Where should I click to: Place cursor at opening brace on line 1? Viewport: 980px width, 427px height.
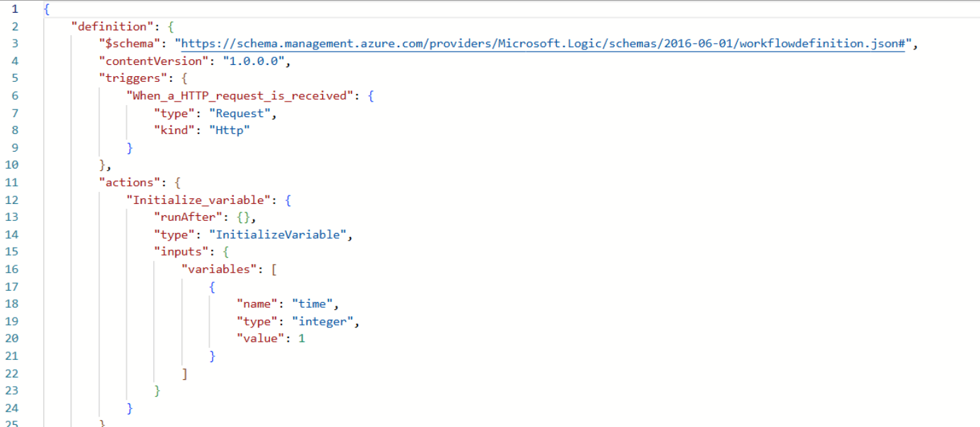47,9
